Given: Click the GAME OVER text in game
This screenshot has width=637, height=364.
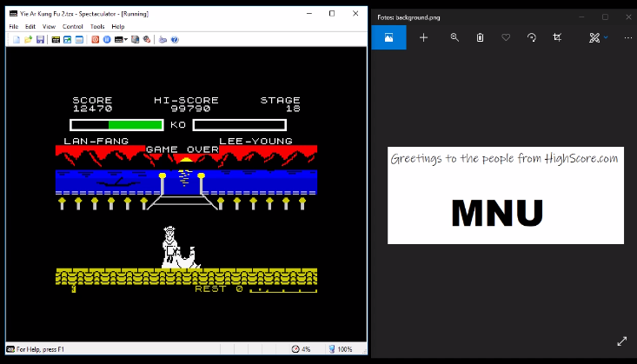Looking at the screenshot, I should [x=182, y=149].
